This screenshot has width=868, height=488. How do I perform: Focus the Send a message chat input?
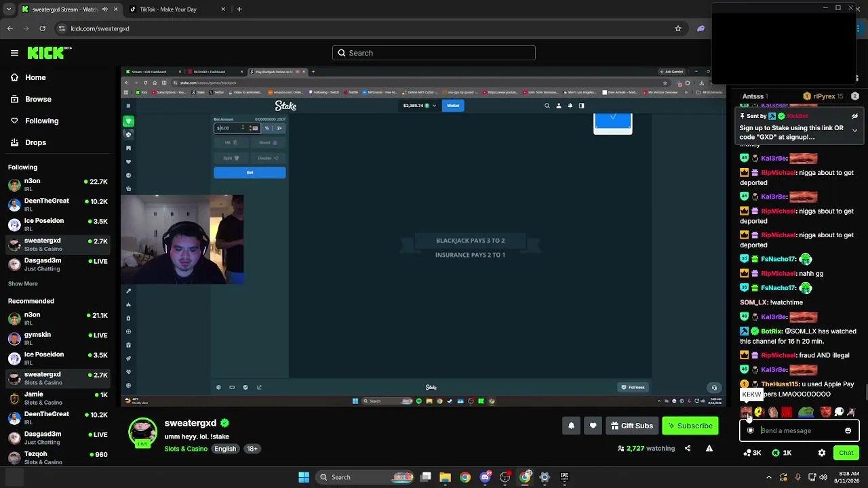pos(800,430)
